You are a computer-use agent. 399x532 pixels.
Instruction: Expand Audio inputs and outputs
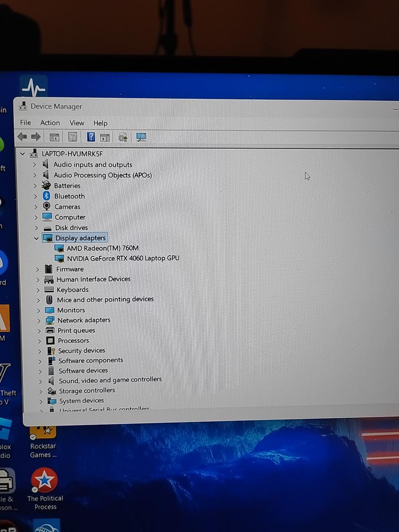pyautogui.click(x=34, y=165)
